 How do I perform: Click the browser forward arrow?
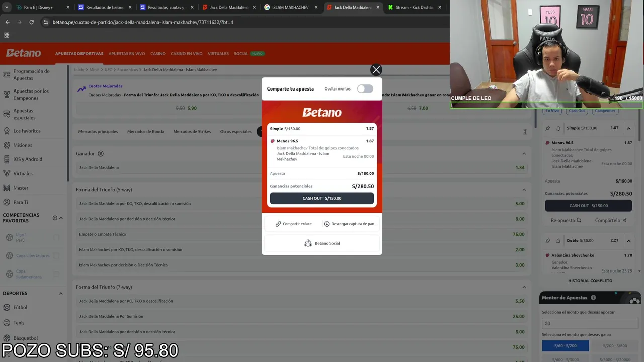tap(19, 22)
